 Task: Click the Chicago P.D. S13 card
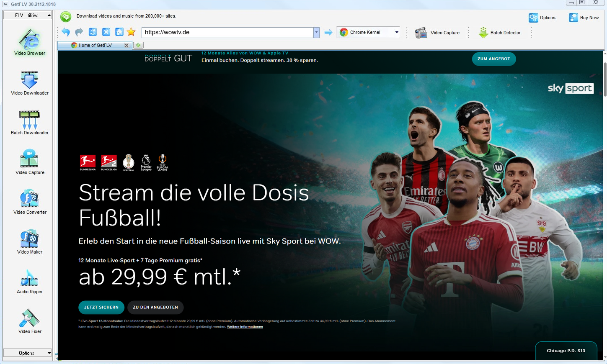(x=566, y=351)
